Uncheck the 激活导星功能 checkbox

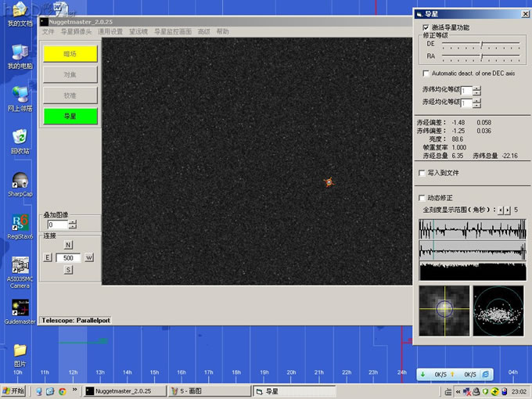coord(426,27)
